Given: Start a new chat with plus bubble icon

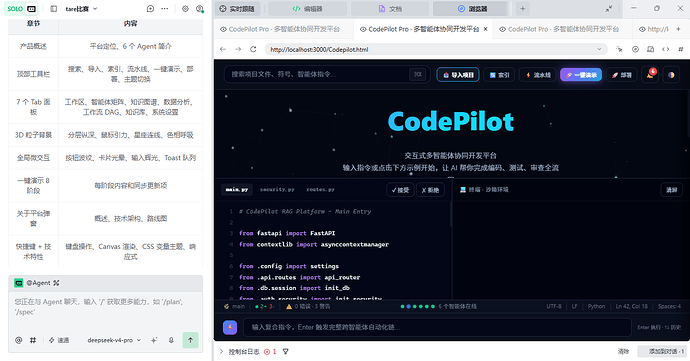Looking at the screenshot, I should [150, 9].
